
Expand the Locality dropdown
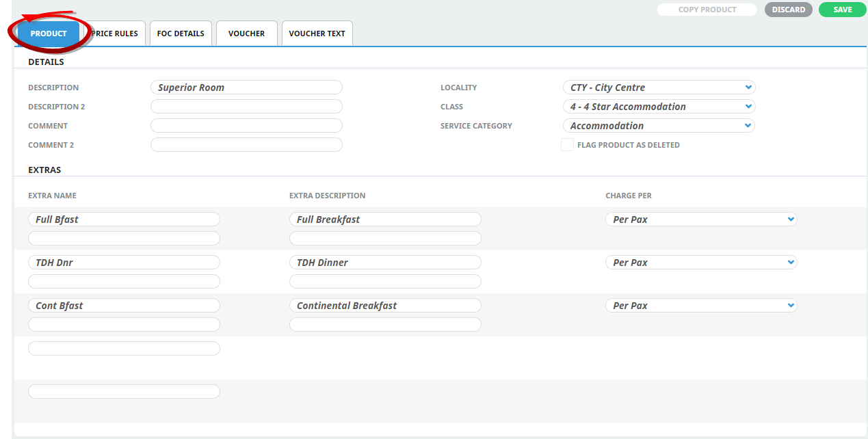point(658,88)
